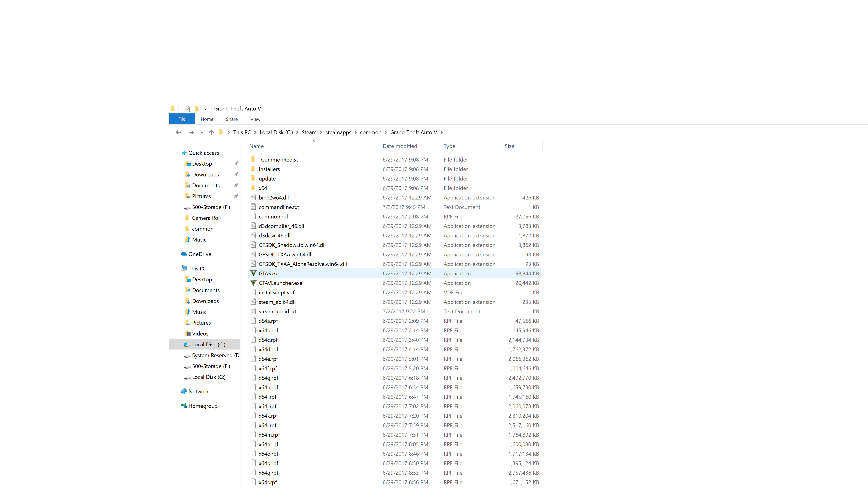Select the file GFSDK_ShadowLib.win64.dll
Screen dimensions: 868x488
click(x=292, y=245)
